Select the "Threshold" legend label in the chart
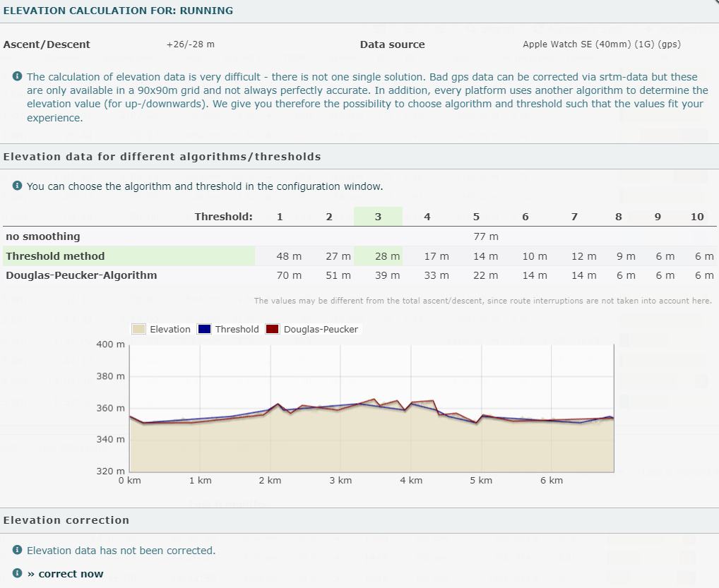Screen dimensions: 719x588 [237, 329]
